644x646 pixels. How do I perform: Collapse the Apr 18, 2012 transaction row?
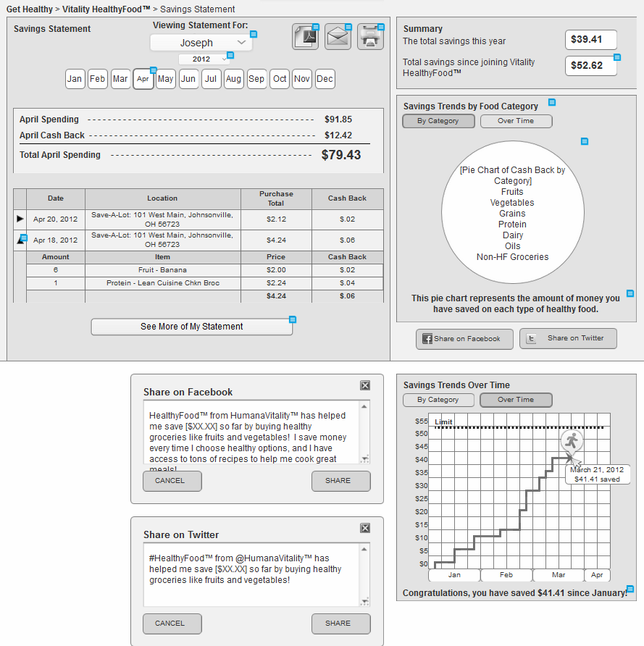point(20,240)
